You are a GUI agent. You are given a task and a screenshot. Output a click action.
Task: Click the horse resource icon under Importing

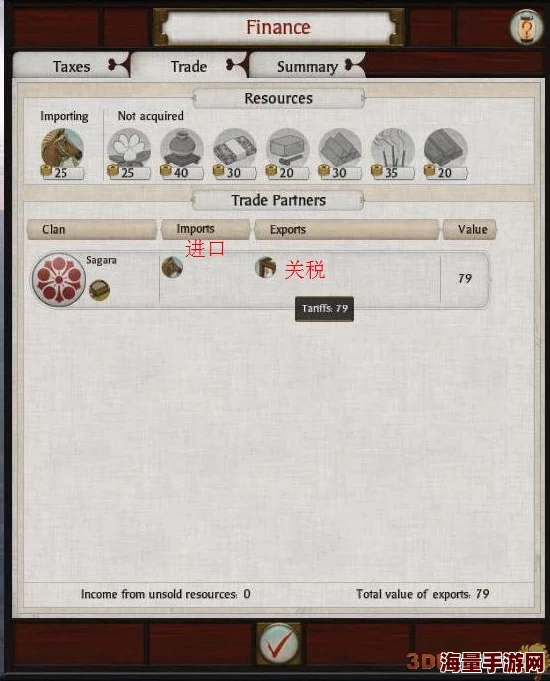pos(62,149)
